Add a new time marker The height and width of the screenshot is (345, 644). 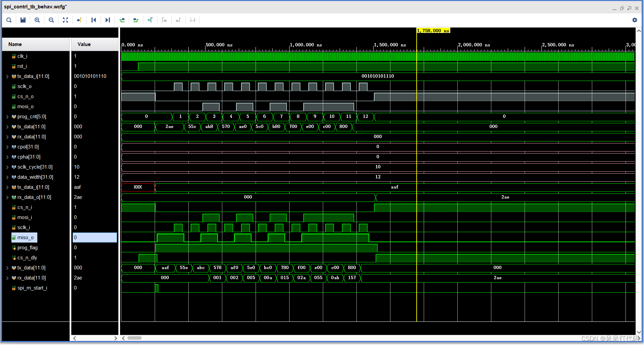tap(150, 20)
